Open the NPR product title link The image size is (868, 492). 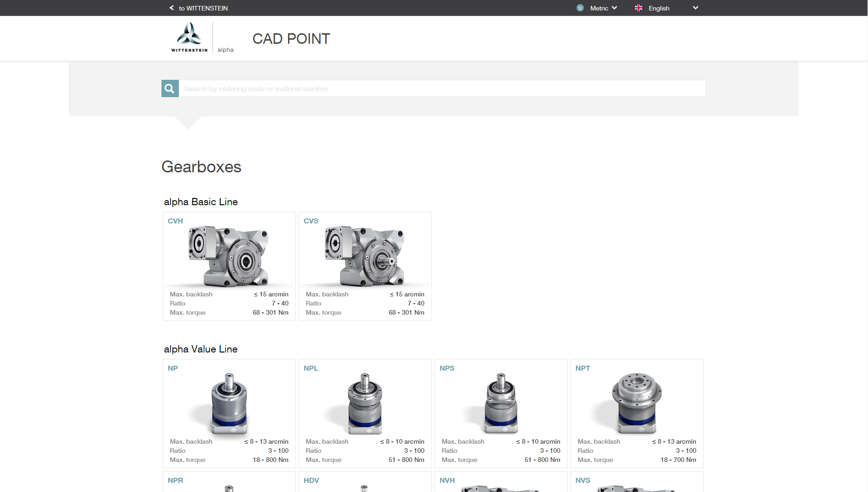pos(175,480)
